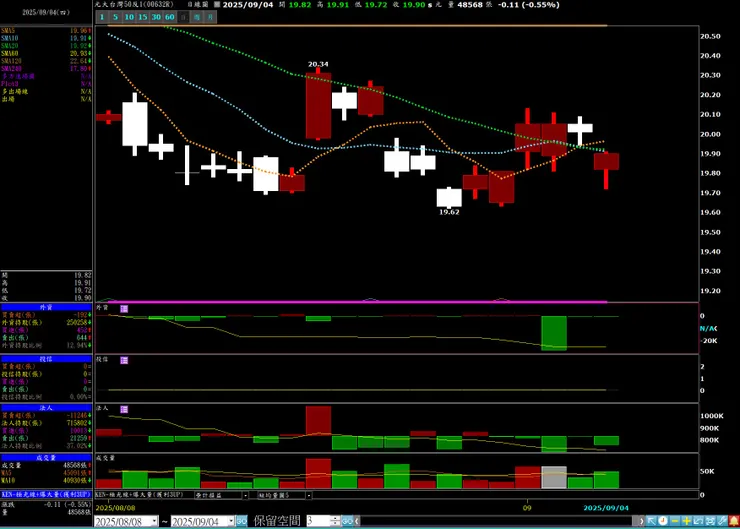Switch to monthly (月) chart interval
Image resolution: width=740 pixels, height=529 pixels.
pyautogui.click(x=210, y=17)
